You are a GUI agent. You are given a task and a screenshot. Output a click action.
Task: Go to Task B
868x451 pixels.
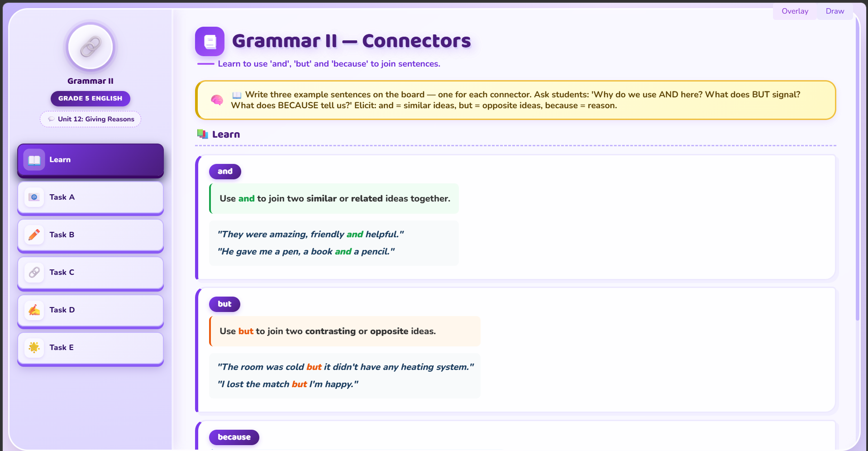point(91,235)
